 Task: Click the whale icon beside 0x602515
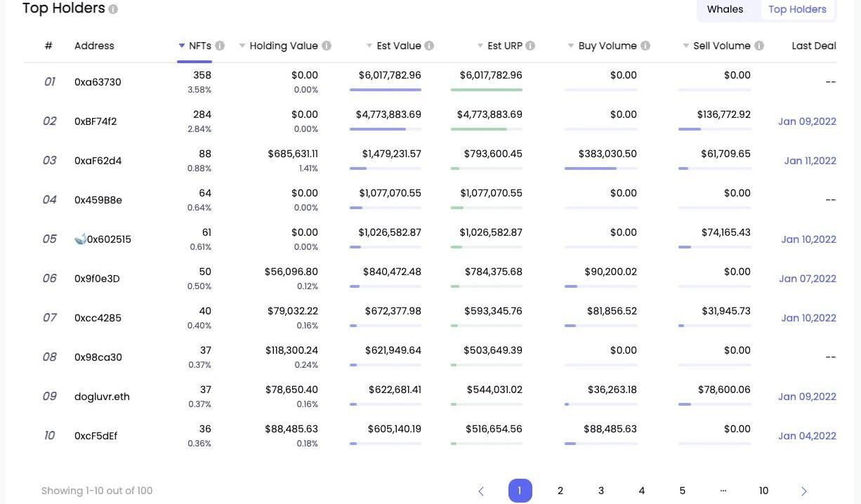click(80, 239)
